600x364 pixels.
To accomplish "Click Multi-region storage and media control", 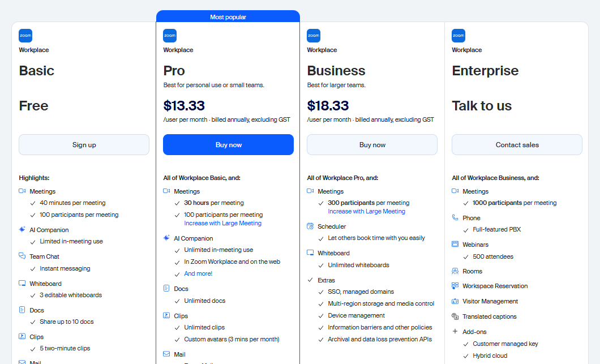I will [381, 304].
